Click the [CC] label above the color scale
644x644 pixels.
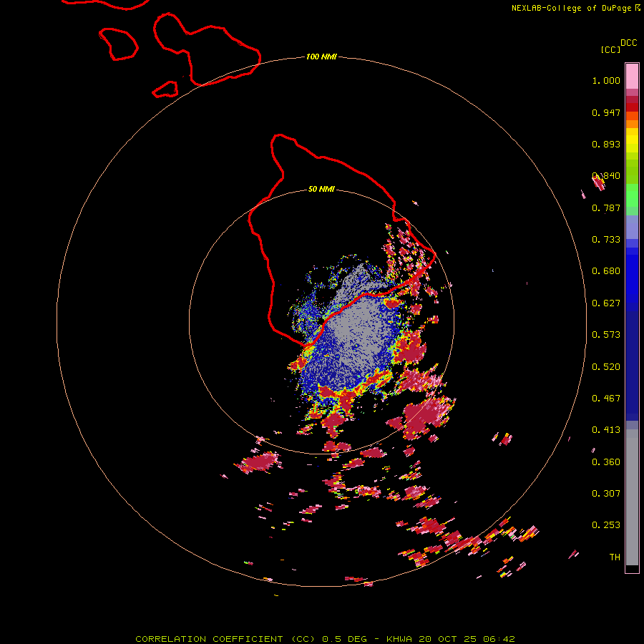point(610,49)
